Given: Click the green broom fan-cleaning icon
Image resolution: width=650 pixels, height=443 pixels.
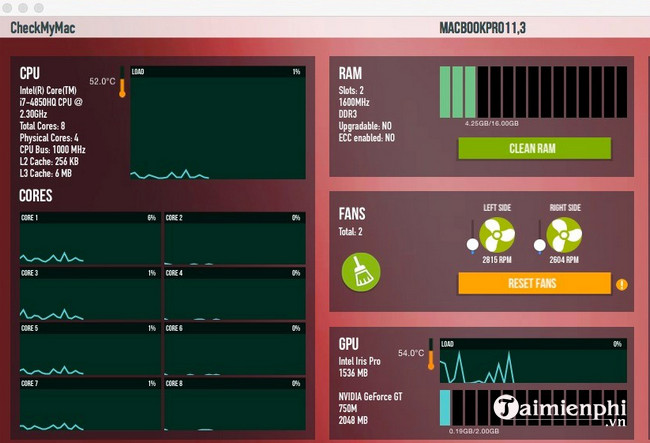Looking at the screenshot, I should coord(357,270).
